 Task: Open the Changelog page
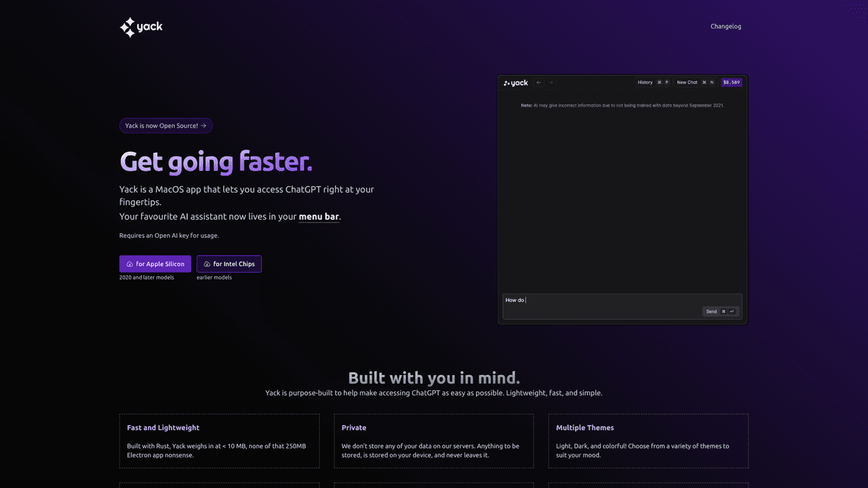pyautogui.click(x=726, y=27)
